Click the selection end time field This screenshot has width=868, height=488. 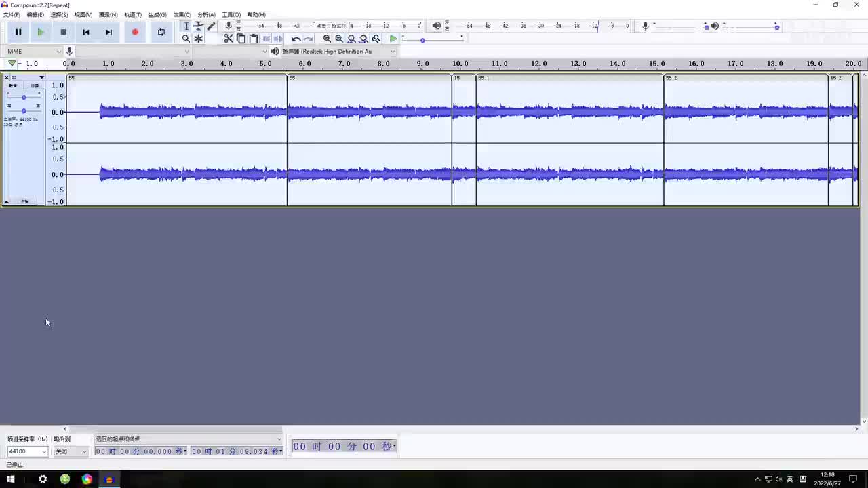click(237, 451)
